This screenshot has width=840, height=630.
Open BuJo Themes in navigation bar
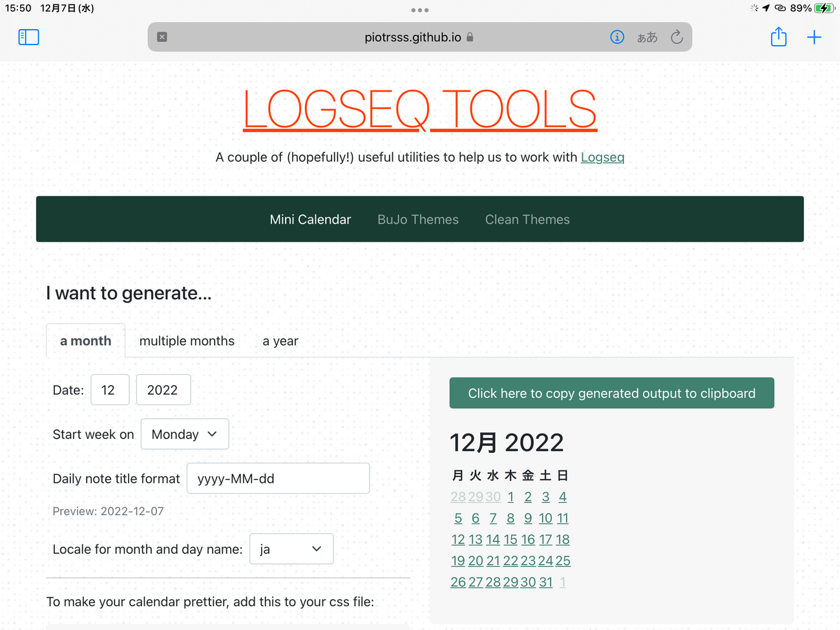click(418, 220)
